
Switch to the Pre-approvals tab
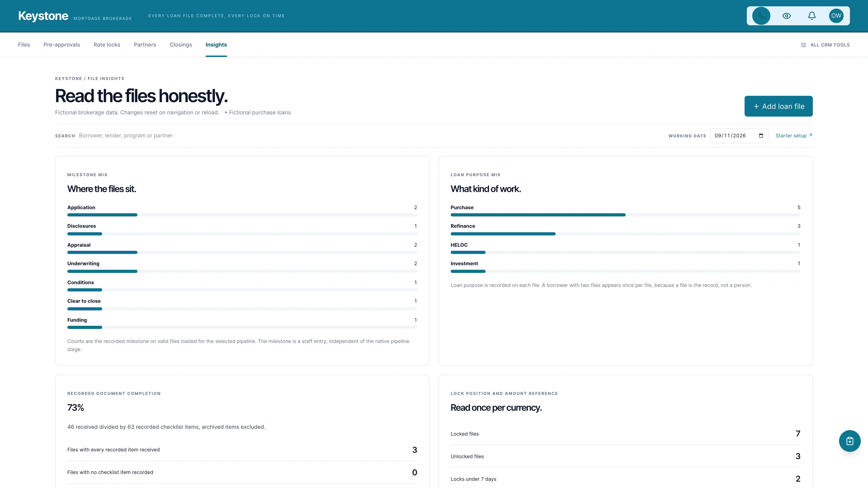(62, 45)
